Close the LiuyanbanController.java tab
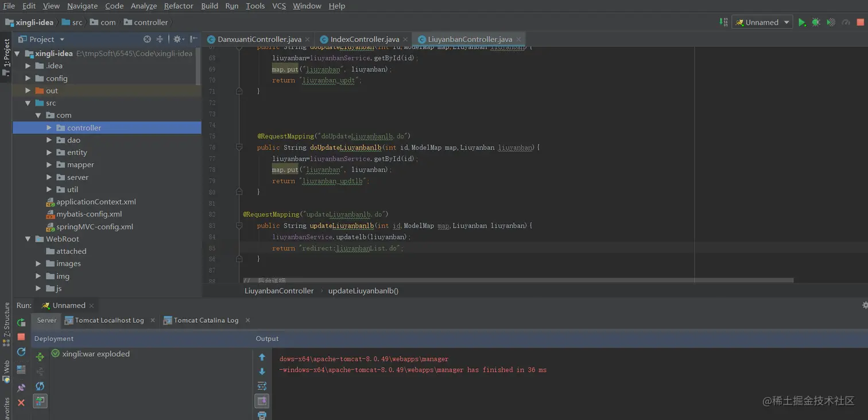The width and height of the screenshot is (868, 420). [519, 39]
